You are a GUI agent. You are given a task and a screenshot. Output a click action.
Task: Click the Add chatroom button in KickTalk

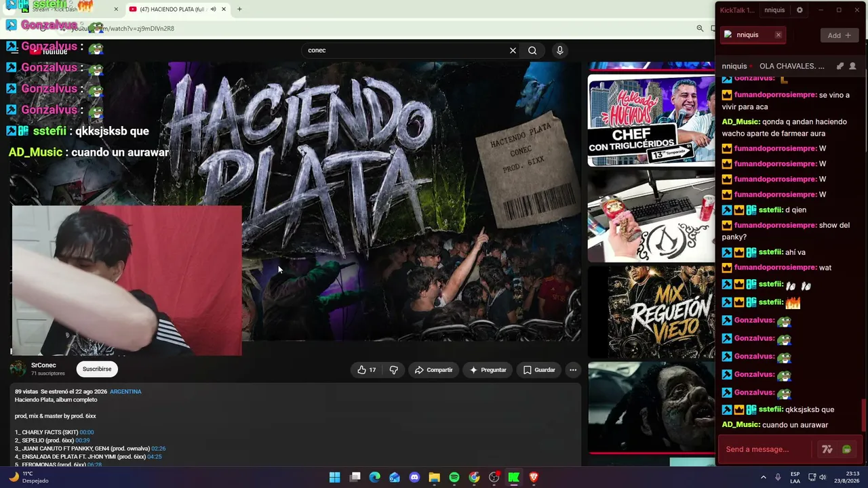(x=839, y=35)
